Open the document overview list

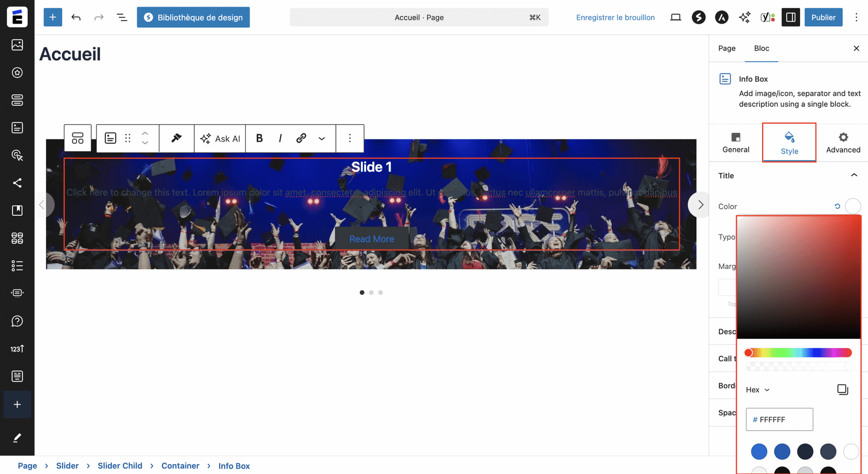tap(122, 17)
